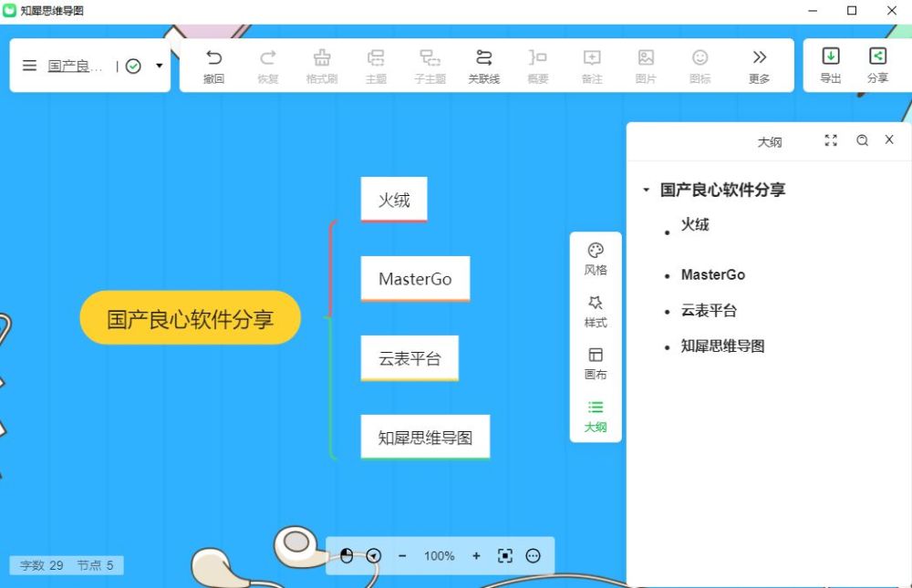Add a 概要 summary bracket
The image size is (912, 588).
point(538,67)
